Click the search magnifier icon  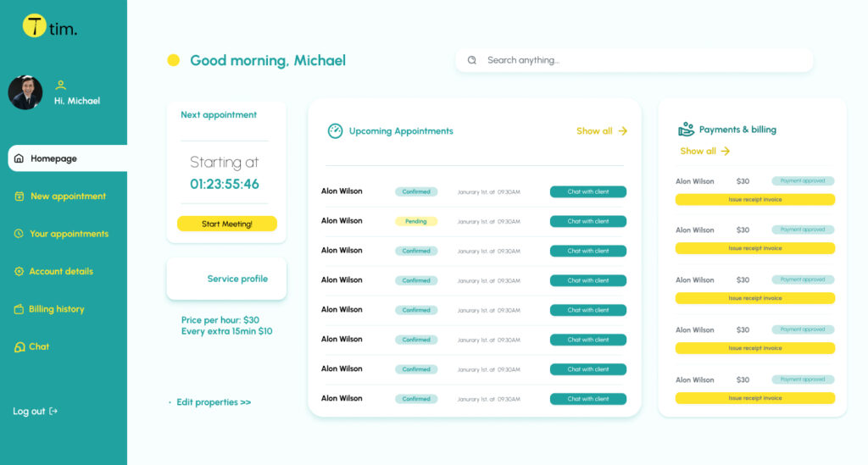pyautogui.click(x=472, y=60)
